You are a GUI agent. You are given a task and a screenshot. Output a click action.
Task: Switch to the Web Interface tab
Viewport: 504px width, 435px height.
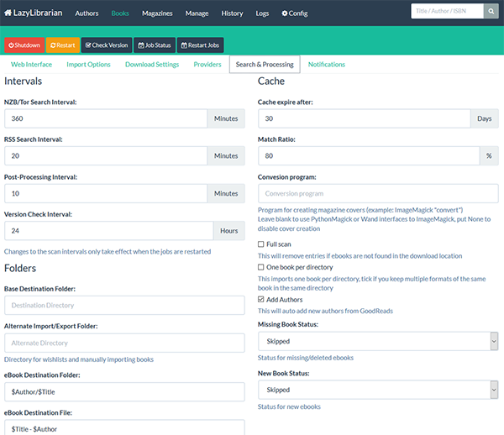click(x=32, y=65)
